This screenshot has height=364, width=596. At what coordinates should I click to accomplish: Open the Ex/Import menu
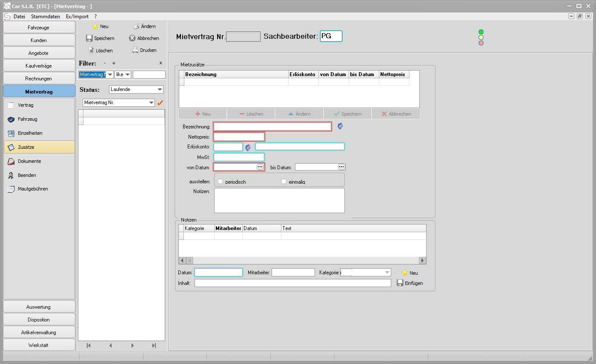(x=77, y=17)
